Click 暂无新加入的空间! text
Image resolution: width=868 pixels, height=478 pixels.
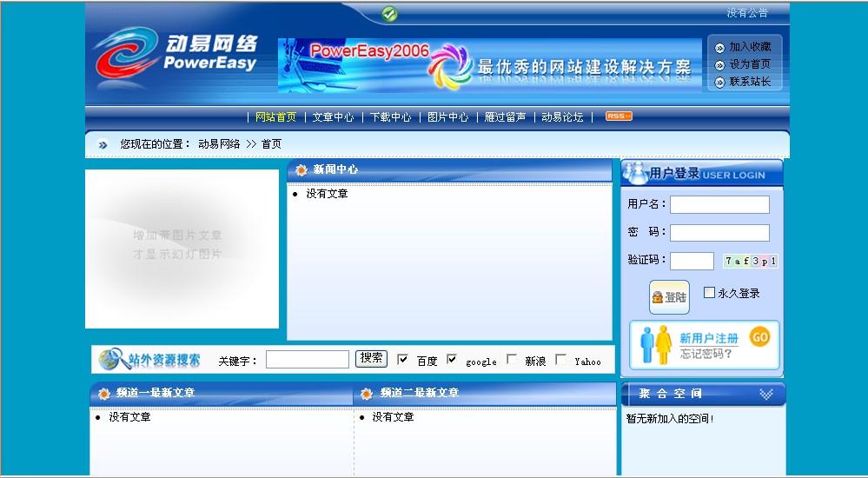coord(670,419)
